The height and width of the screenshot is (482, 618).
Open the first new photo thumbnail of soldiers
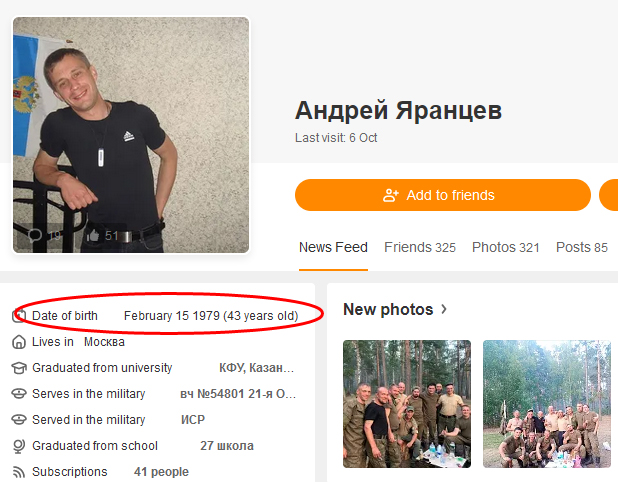(x=407, y=404)
